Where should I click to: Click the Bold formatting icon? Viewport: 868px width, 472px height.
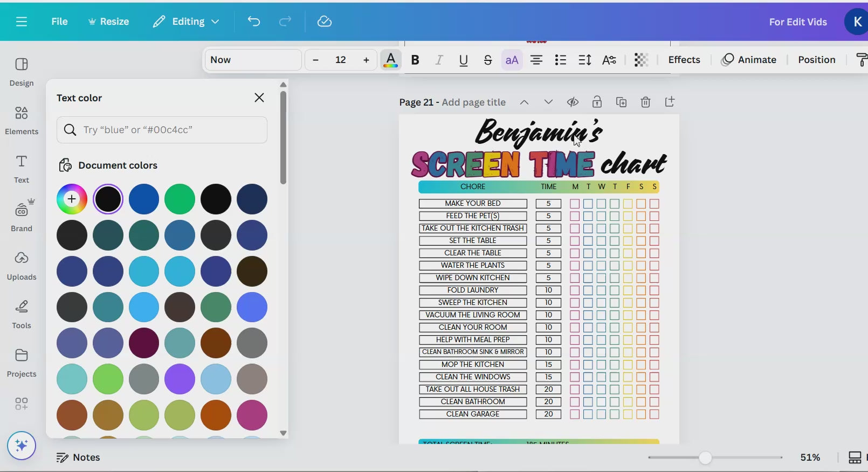tap(415, 60)
